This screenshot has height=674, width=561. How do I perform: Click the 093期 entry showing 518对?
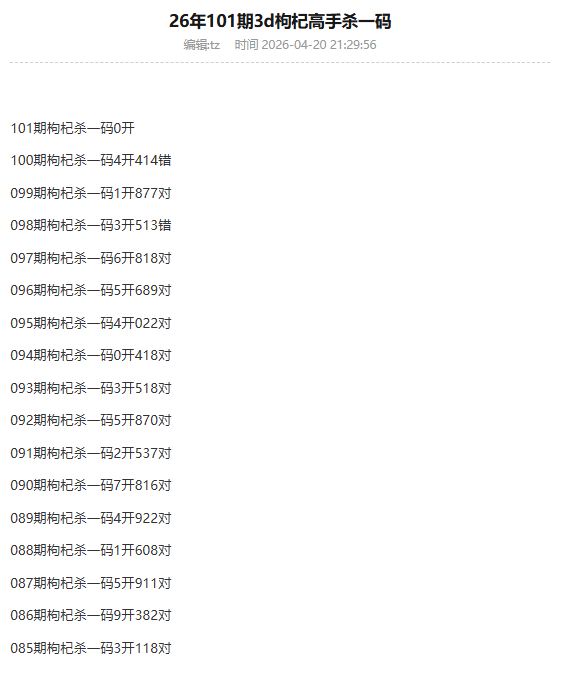click(x=91, y=388)
